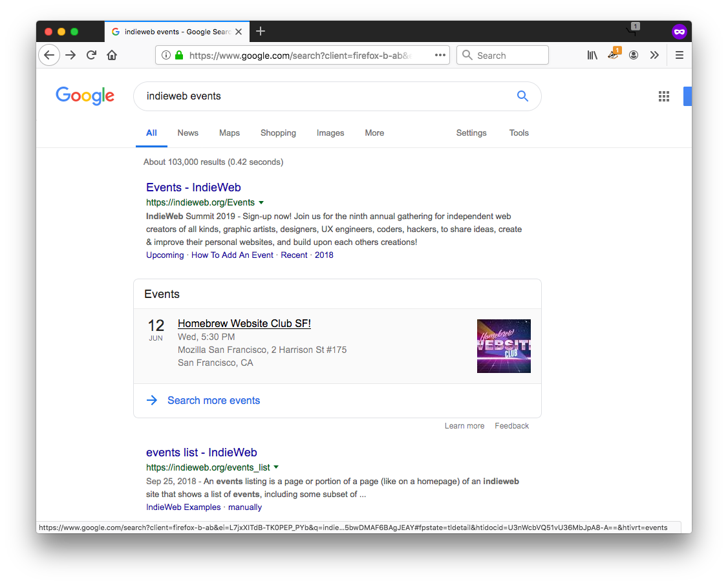This screenshot has height=585, width=728.
Task: Select the indieweb events browser tab
Action: pos(177,32)
